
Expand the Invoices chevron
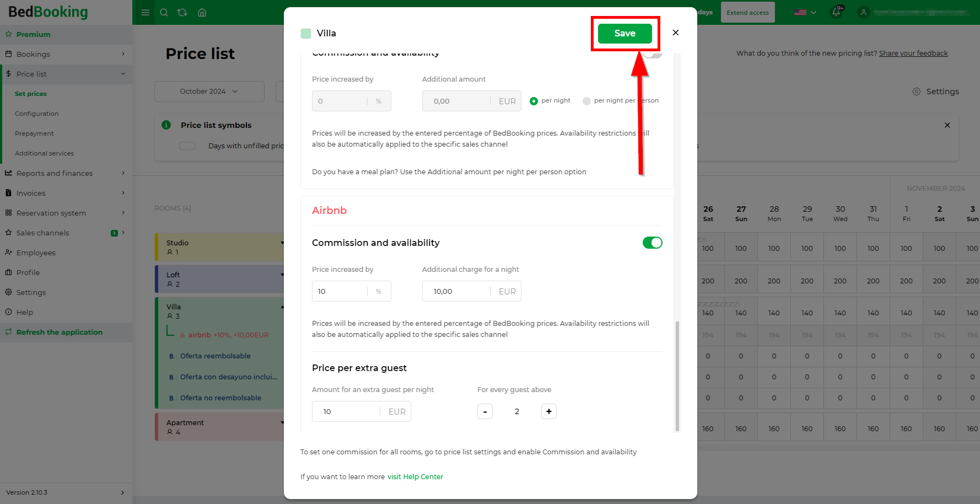point(123,193)
